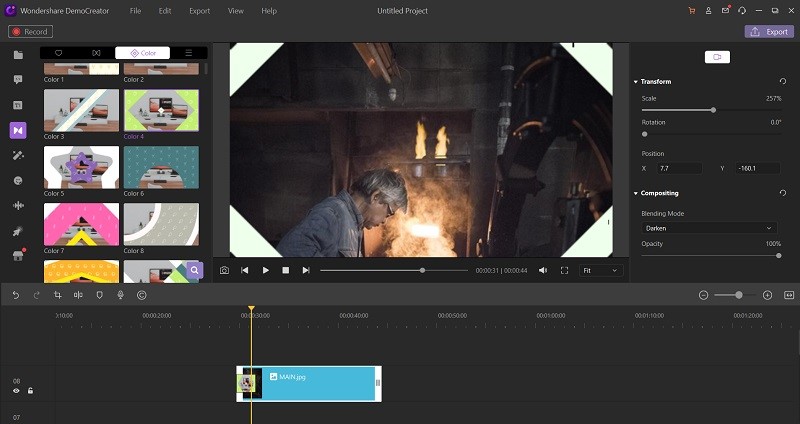Step to next frame
Viewport: 800px width, 424px height.
click(x=306, y=270)
